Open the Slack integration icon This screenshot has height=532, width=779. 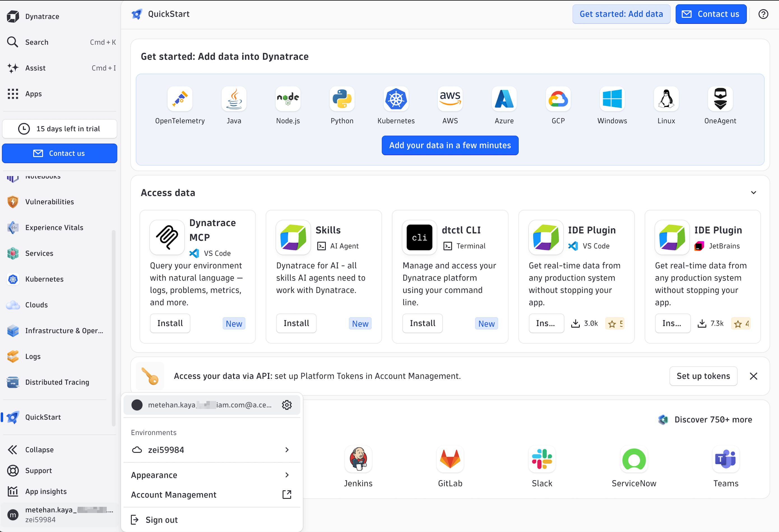click(x=542, y=459)
